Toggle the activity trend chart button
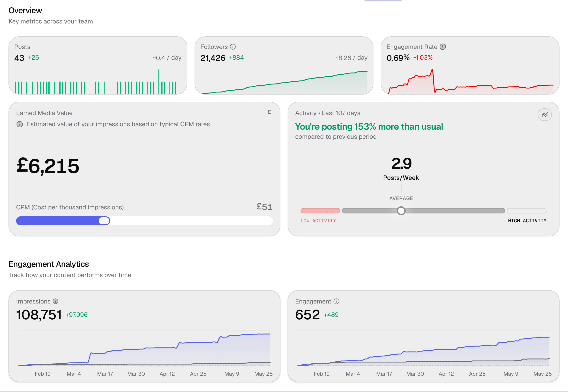 pyautogui.click(x=544, y=115)
